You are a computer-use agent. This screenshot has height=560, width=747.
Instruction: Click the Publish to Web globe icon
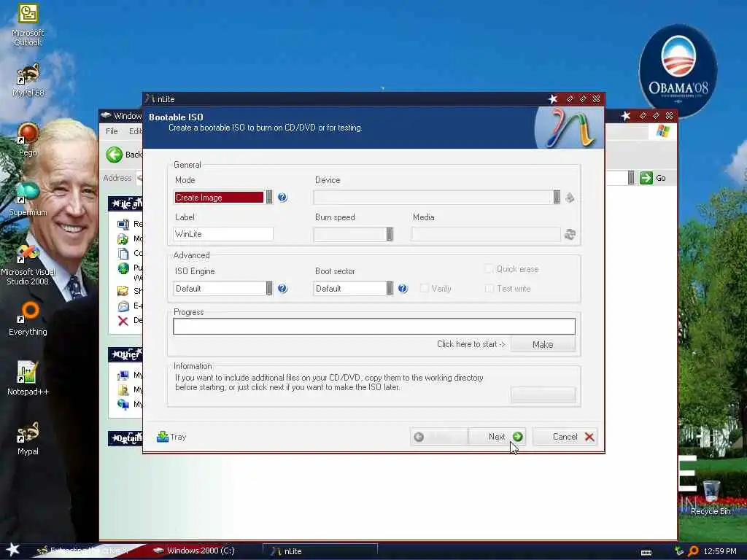(x=123, y=268)
